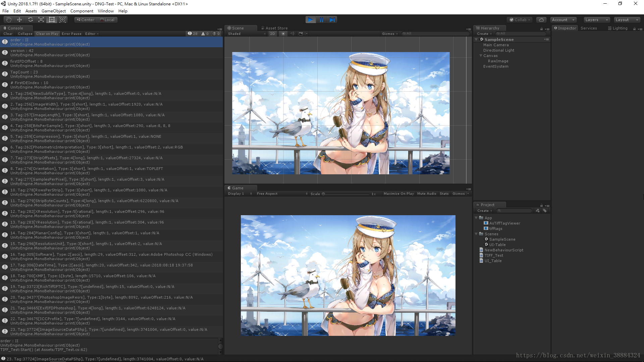Image resolution: width=644 pixels, height=362 pixels.
Task: Collapse the Scenes folder
Action: (476, 234)
